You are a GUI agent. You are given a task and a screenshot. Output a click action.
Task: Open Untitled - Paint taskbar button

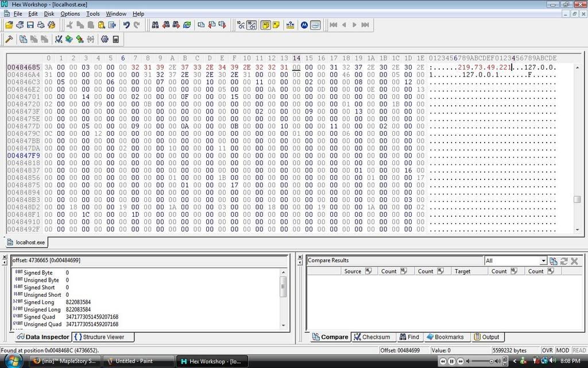click(x=138, y=361)
